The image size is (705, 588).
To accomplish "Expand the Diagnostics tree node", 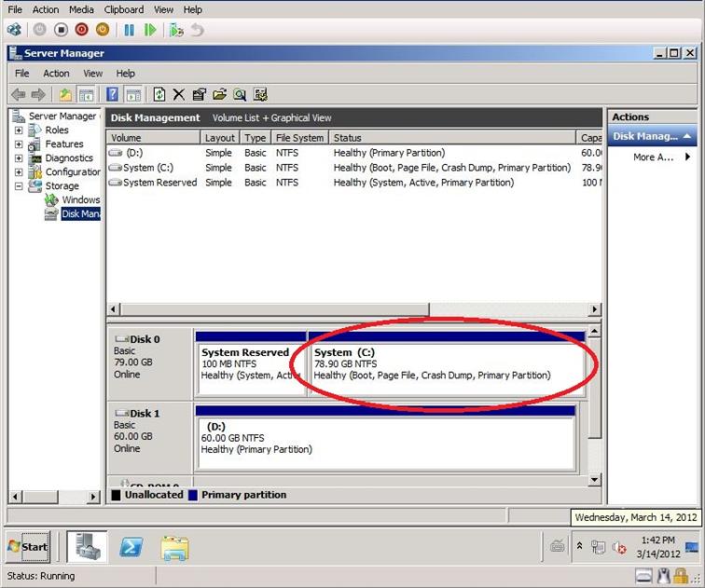I will tap(19, 158).
